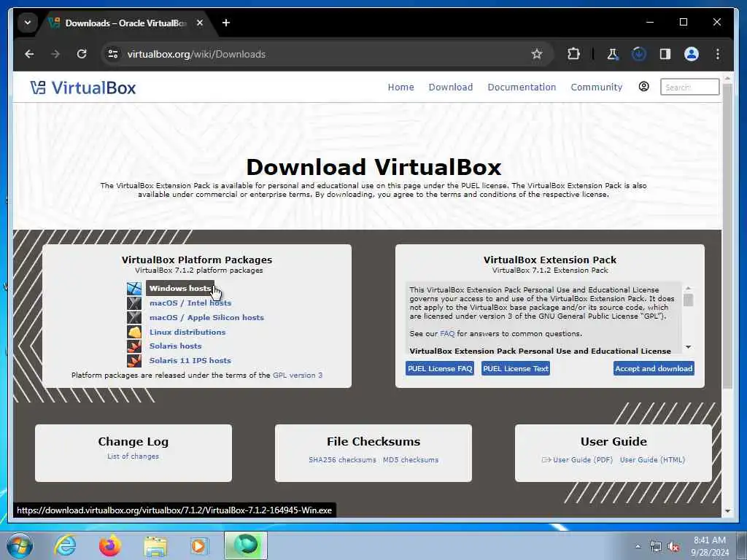This screenshot has width=747, height=560.
Task: Click license box scroll down arrow
Action: click(x=688, y=347)
